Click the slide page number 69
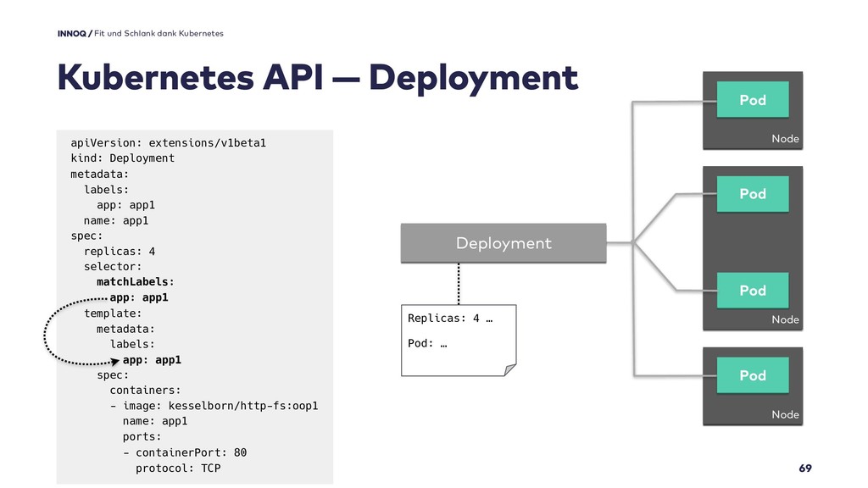This screenshot has height=488, width=868. [x=805, y=468]
